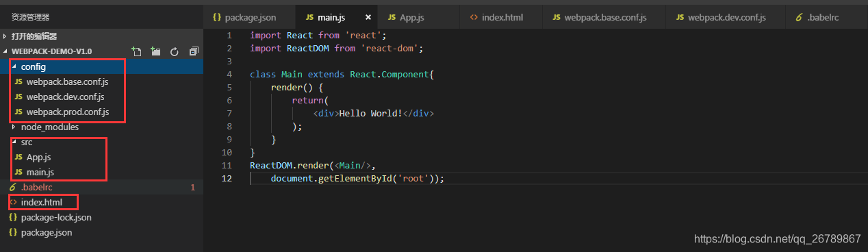868x252 pixels.
Task: Click line number 4 in the gutter
Action: pos(229,74)
